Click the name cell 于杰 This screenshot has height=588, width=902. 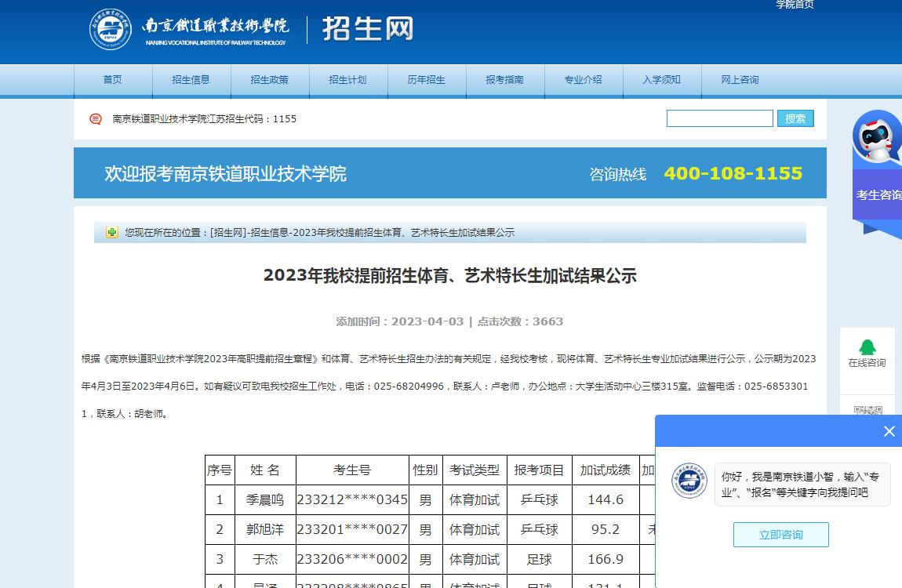(x=264, y=559)
